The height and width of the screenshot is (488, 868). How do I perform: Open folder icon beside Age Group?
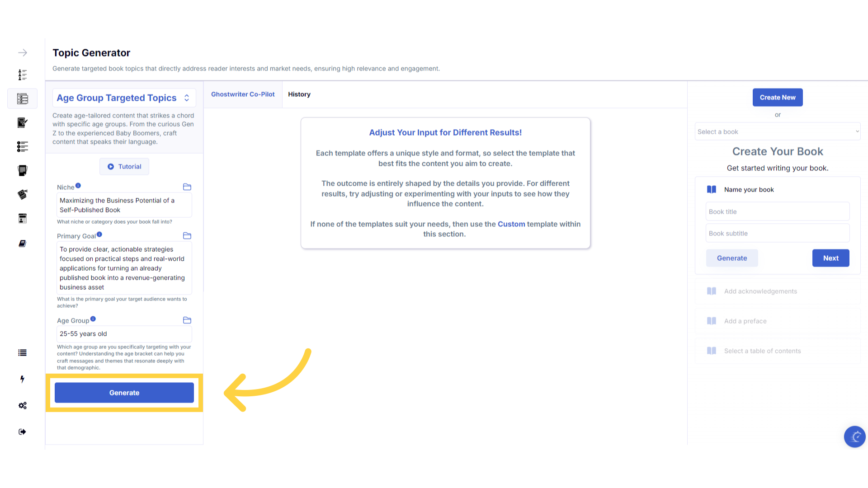(x=187, y=320)
